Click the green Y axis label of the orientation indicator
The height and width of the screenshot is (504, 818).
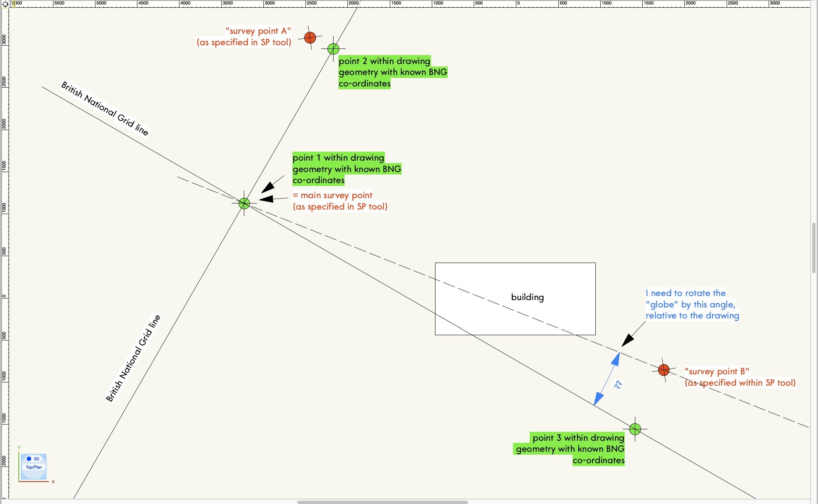click(20, 447)
